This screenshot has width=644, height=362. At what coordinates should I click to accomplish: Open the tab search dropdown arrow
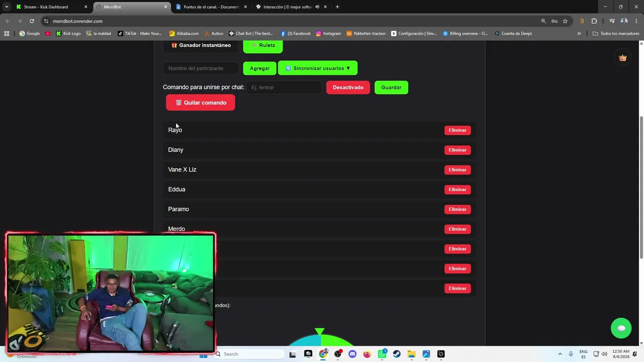7,7
